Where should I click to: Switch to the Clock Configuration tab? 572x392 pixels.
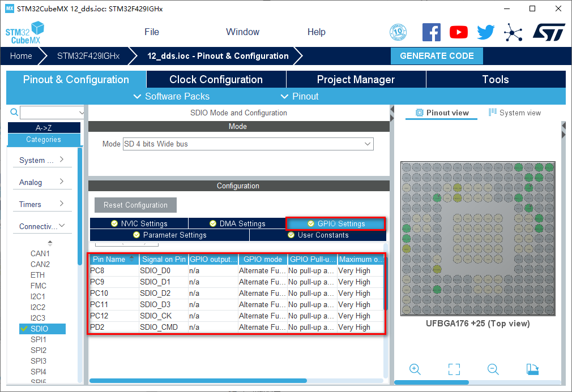coord(216,80)
